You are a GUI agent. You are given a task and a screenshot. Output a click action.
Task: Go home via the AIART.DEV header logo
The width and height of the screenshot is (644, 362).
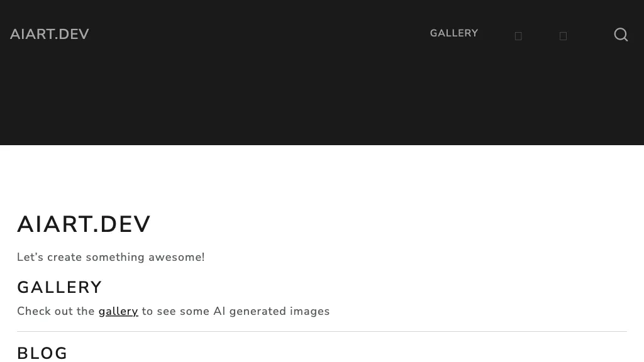pos(49,34)
